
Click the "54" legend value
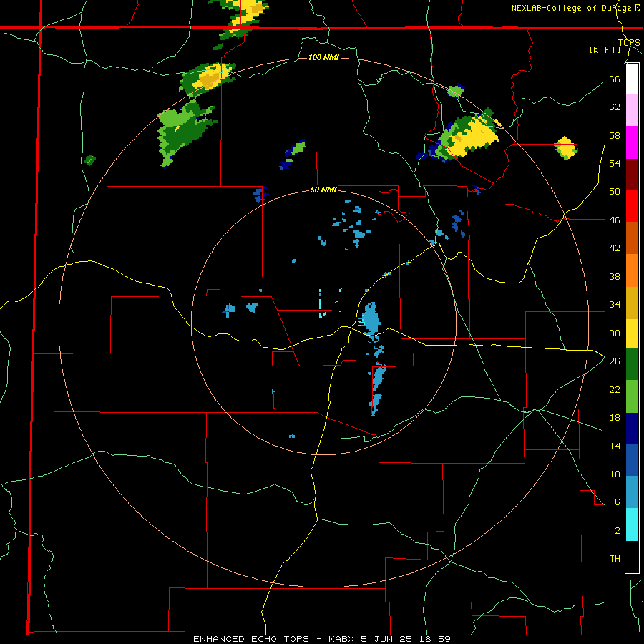(615, 163)
